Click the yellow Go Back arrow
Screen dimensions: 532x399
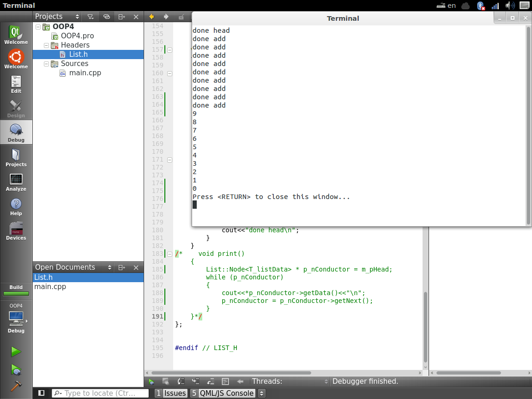tap(151, 17)
